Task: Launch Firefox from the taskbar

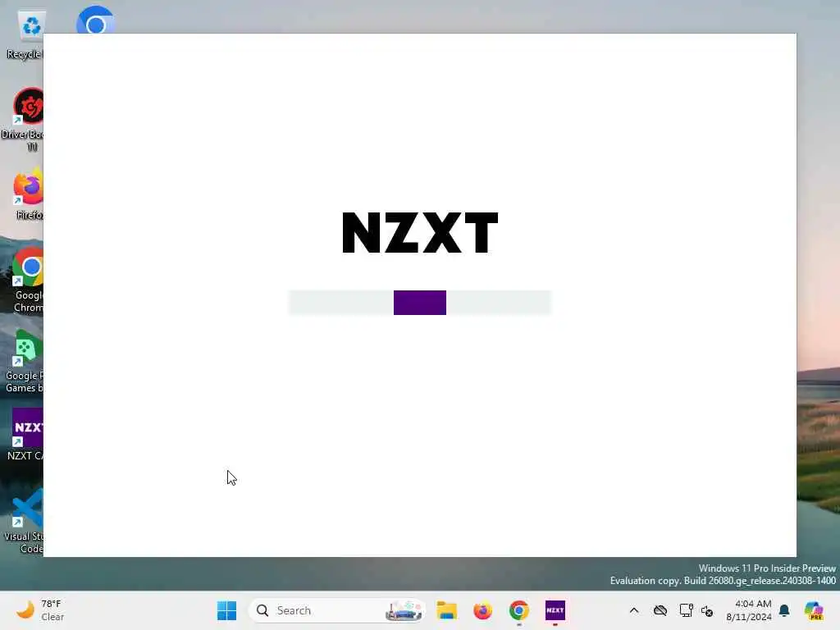Action: (x=482, y=610)
